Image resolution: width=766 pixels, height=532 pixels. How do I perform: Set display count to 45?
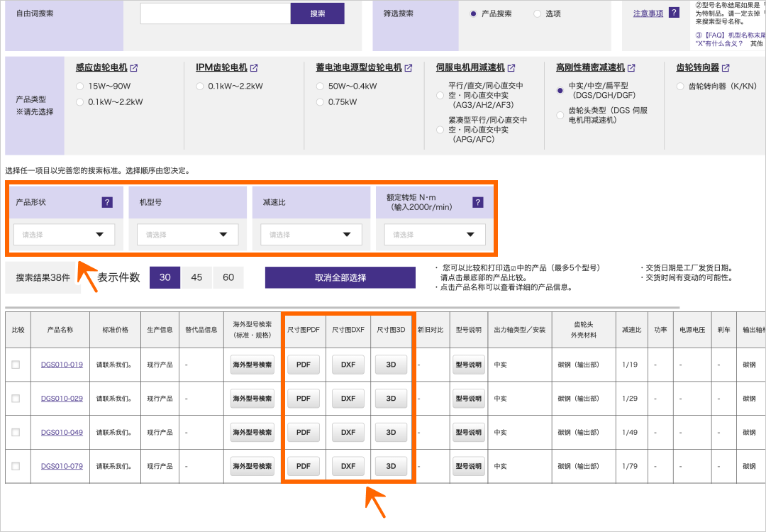[x=196, y=277]
